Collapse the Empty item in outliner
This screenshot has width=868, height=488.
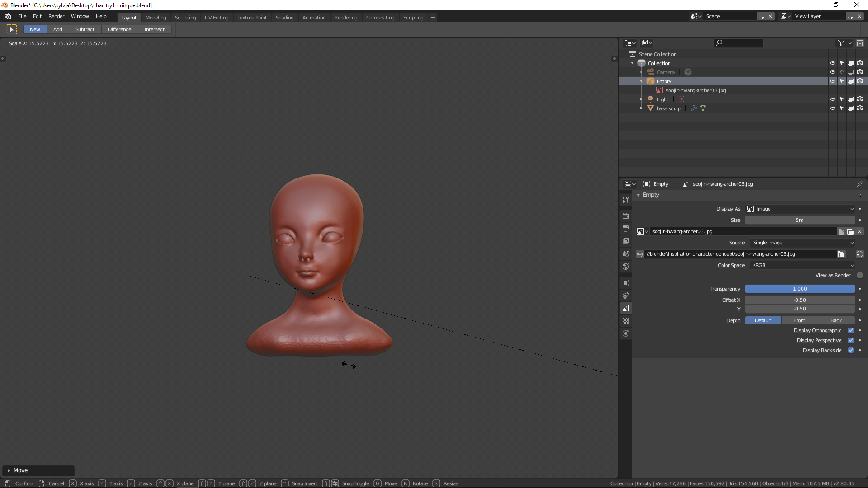point(641,81)
